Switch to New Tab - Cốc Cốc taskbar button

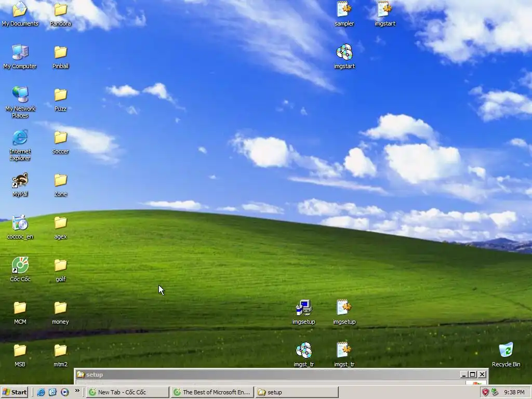(x=127, y=392)
